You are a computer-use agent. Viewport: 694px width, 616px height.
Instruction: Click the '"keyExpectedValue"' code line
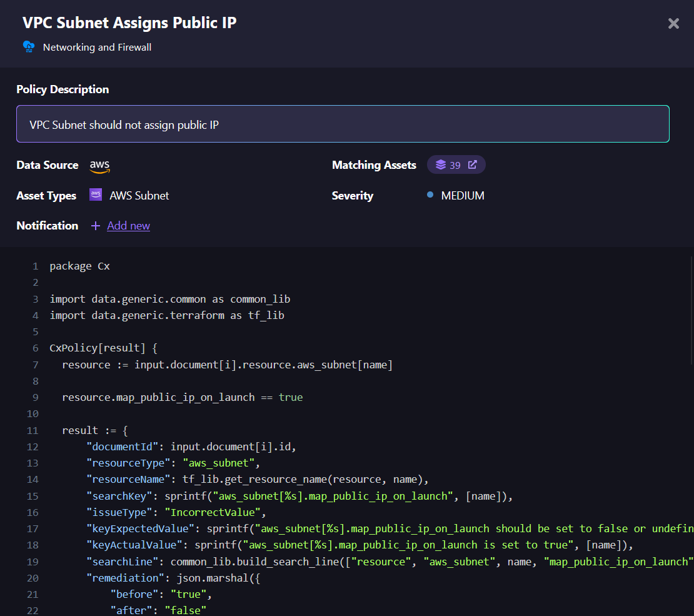tap(390, 529)
